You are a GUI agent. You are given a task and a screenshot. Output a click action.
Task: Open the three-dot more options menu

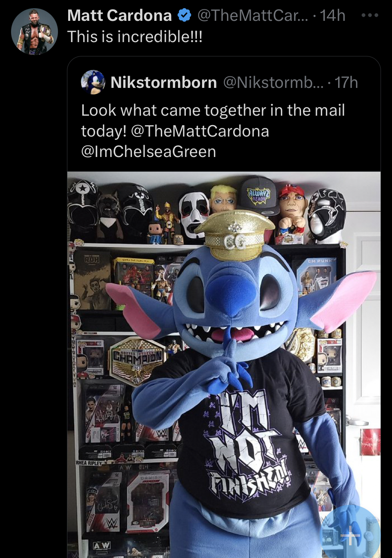pos(370,16)
